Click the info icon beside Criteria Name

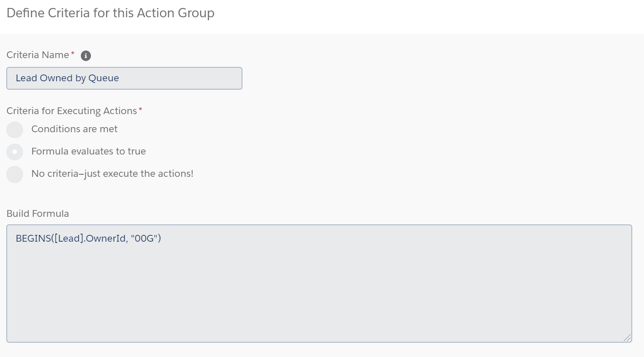coord(86,56)
